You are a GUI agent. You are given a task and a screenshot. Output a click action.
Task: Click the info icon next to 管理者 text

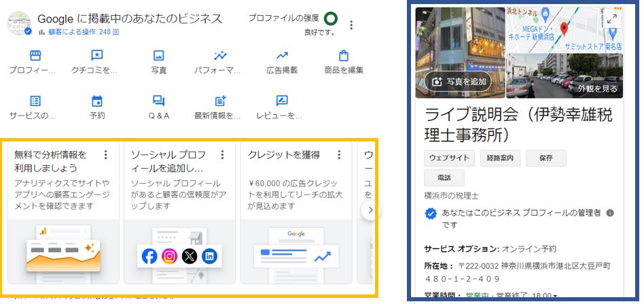click(610, 213)
